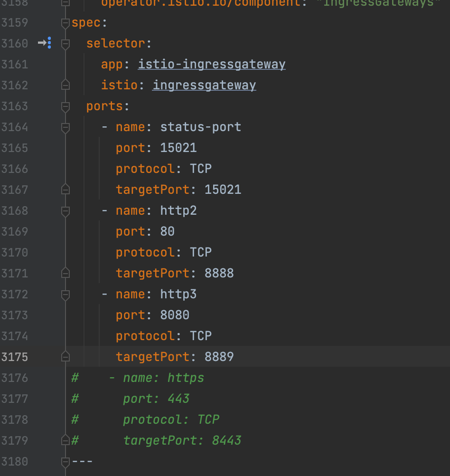Viewport: 450px width, 476px height.
Task: Click fold-end marker on line 3162
Action: pos(66,85)
